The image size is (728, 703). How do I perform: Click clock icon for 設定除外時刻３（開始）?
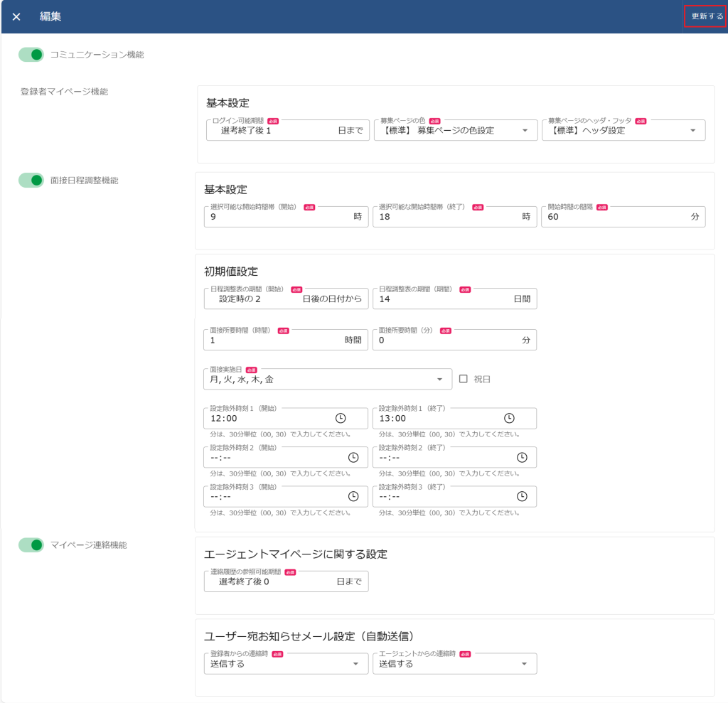pyautogui.click(x=353, y=496)
